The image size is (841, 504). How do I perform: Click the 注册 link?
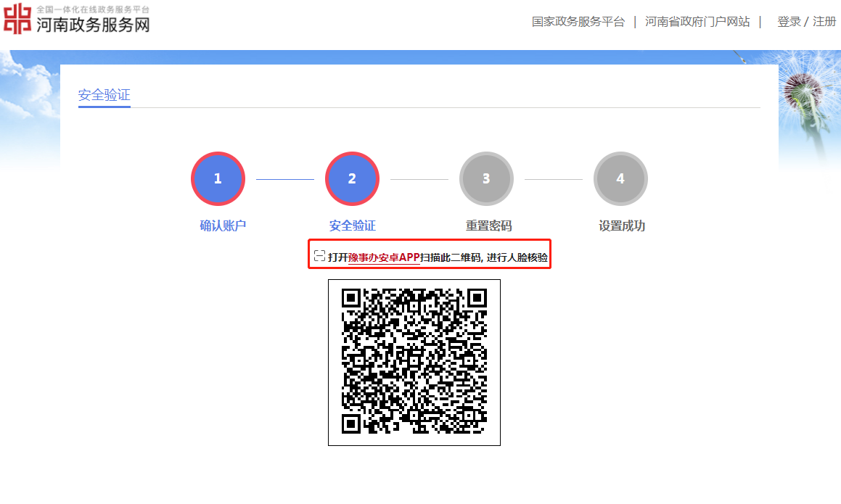[x=824, y=22]
